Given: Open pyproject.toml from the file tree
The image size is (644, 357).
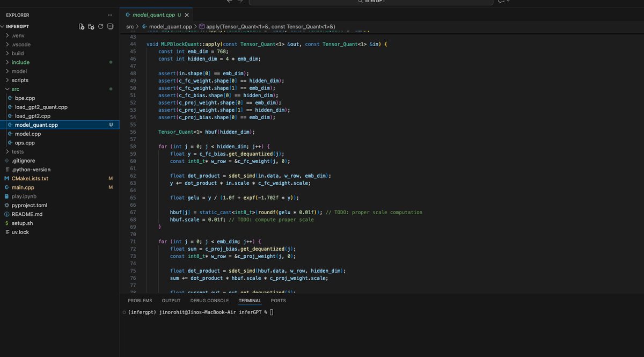Looking at the screenshot, I should (60, 205).
